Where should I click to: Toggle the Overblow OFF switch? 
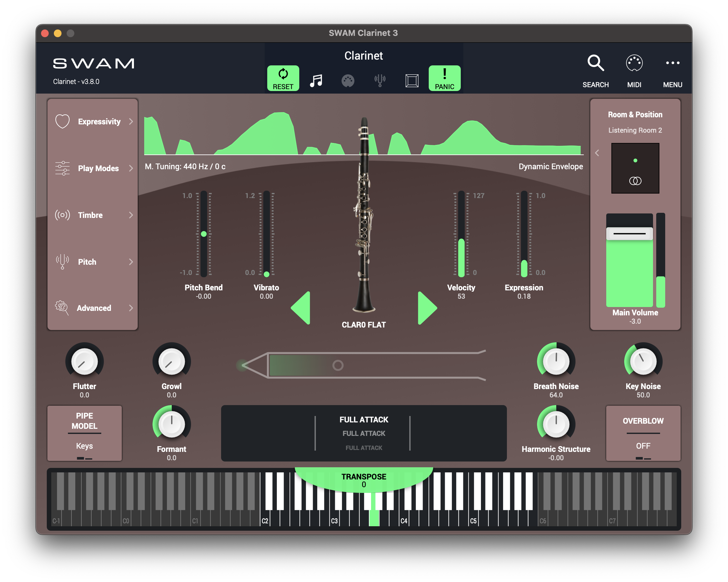[x=643, y=446]
